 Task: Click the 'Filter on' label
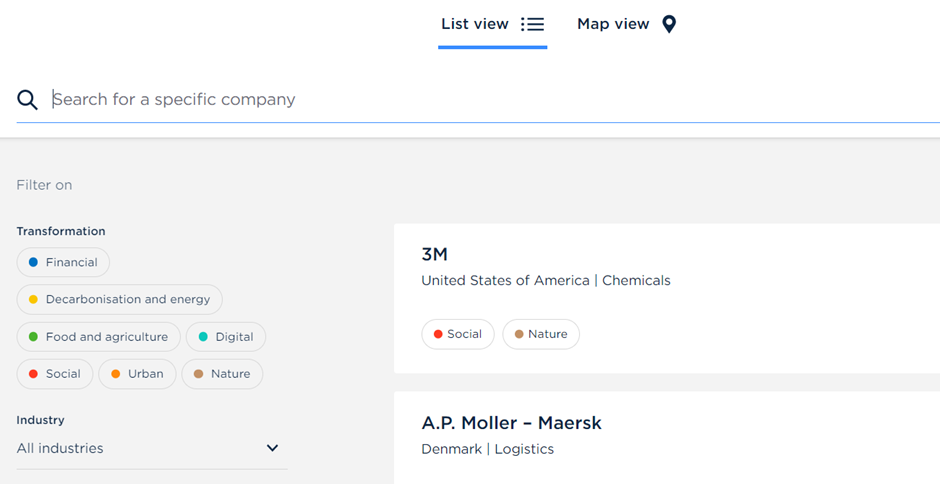(44, 185)
